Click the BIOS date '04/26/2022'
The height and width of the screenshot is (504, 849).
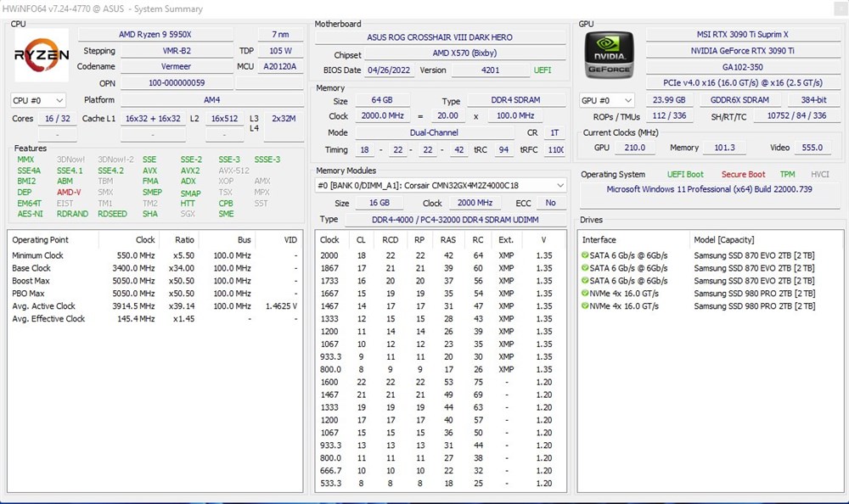pyautogui.click(x=389, y=70)
